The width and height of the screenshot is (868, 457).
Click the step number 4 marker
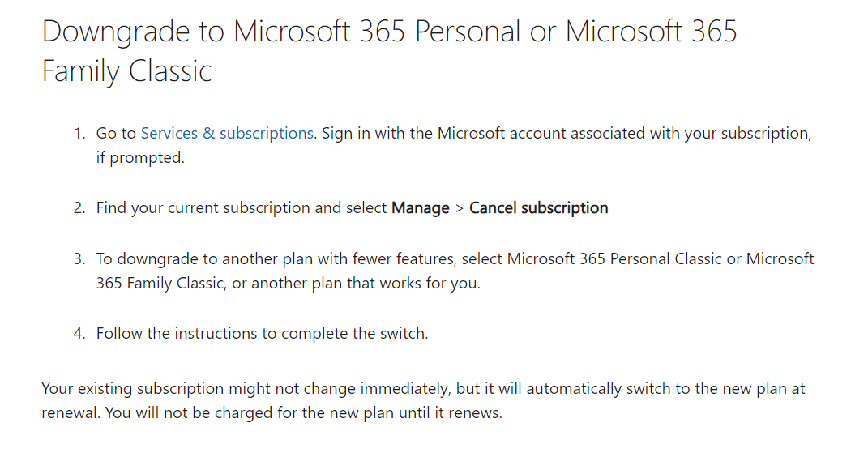coord(79,334)
